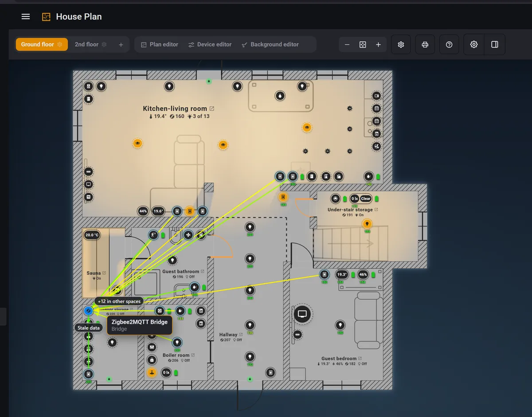Open Ground floor tab settings gear

(x=60, y=44)
